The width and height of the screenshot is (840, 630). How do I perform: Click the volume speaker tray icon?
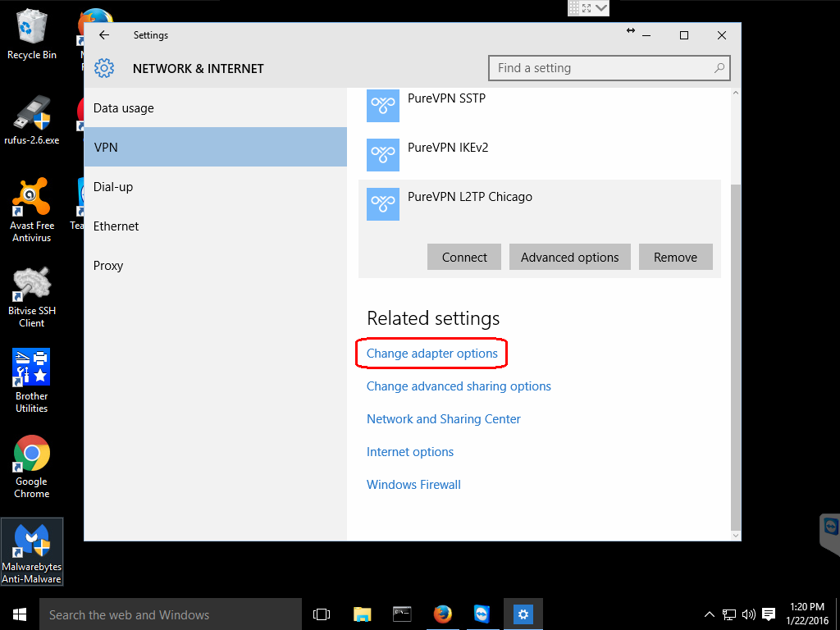point(748,614)
